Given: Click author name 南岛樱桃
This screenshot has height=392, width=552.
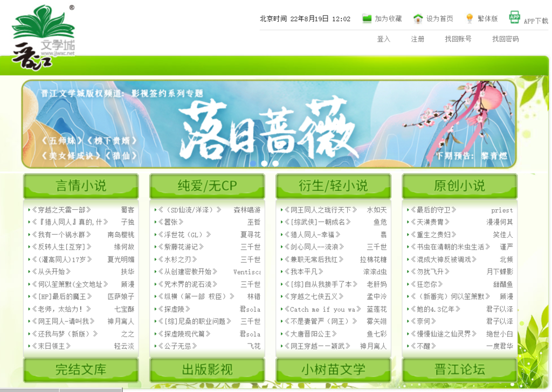Looking at the screenshot, I should click(x=121, y=235).
